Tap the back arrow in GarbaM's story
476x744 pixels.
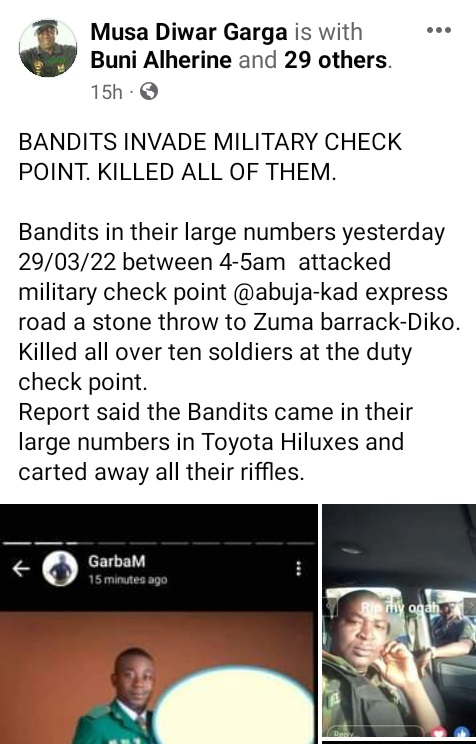click(x=20, y=568)
